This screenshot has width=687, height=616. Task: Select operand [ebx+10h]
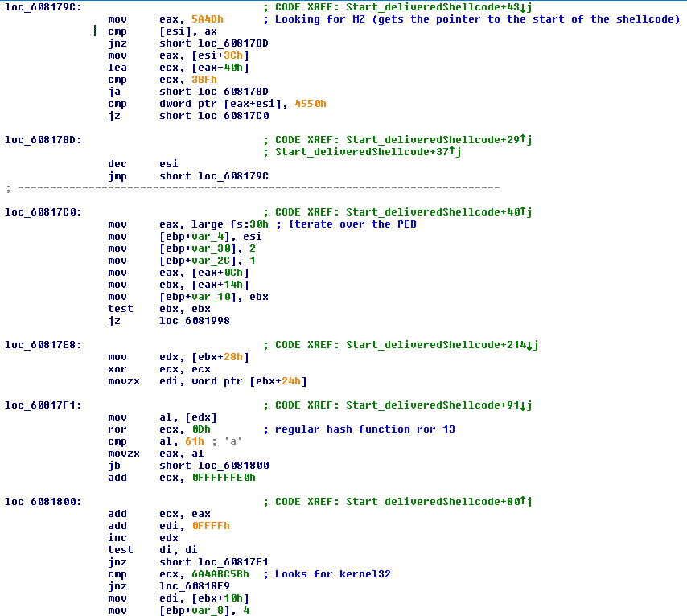220,598
